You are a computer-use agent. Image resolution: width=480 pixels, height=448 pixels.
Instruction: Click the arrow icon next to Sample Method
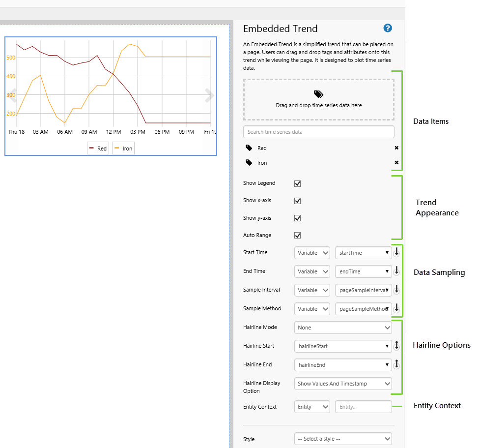396,308
